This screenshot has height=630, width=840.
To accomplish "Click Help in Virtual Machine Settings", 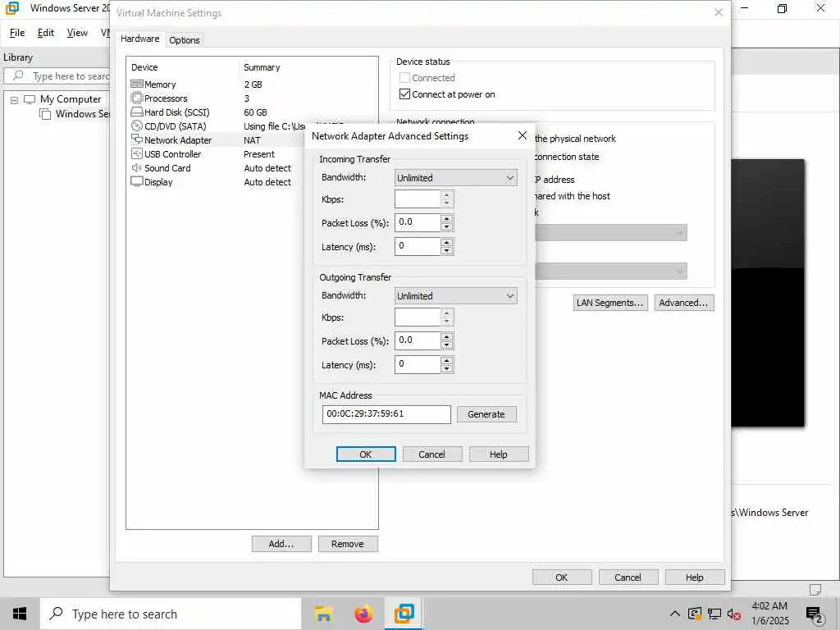I will [x=694, y=577].
